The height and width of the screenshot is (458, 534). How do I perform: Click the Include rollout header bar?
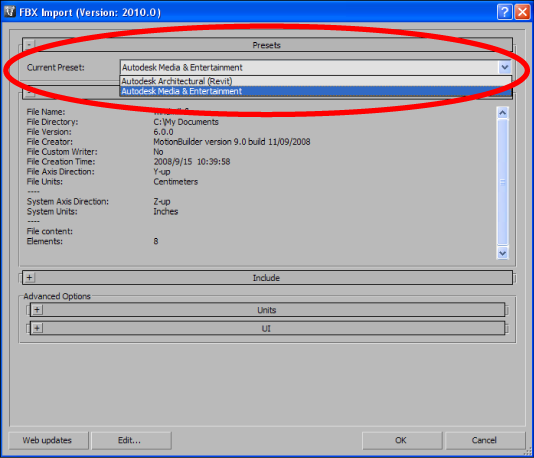click(267, 278)
